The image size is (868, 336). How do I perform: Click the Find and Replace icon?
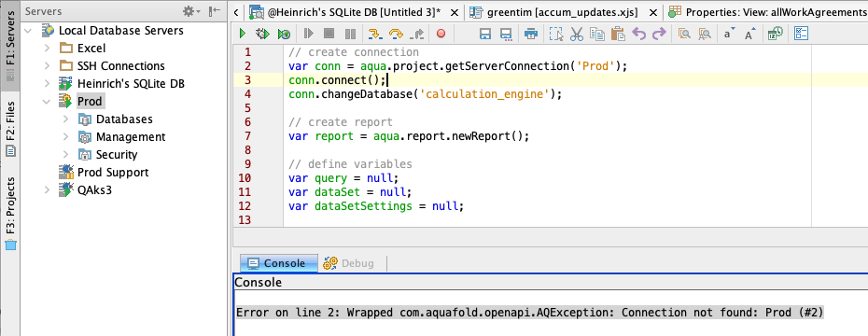pos(704,35)
